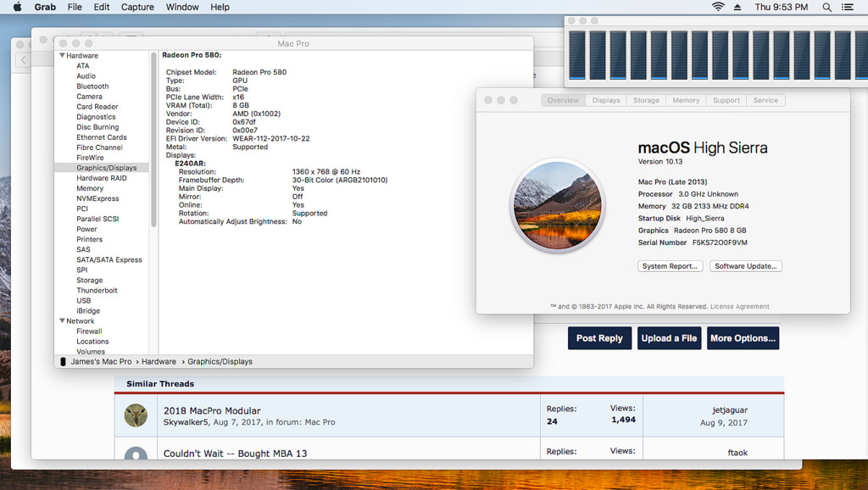The image size is (868, 490).
Task: Select Diagnostics in the sidebar
Action: pyautogui.click(x=96, y=117)
